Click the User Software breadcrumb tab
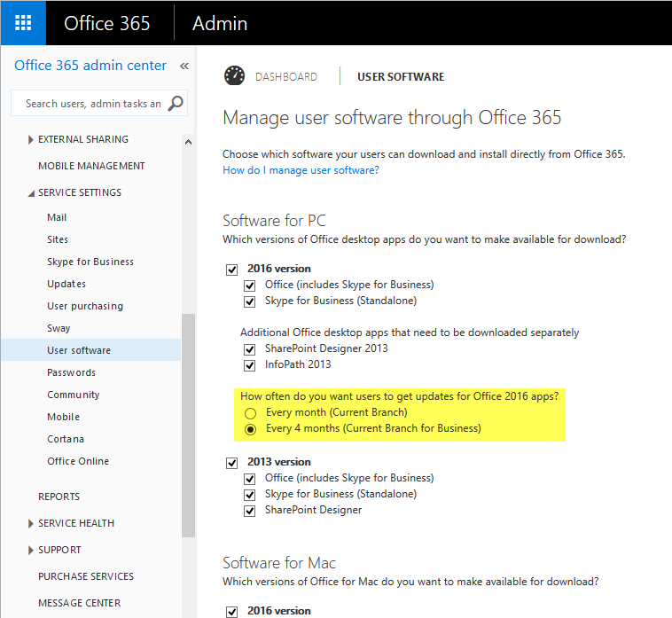 (x=401, y=77)
